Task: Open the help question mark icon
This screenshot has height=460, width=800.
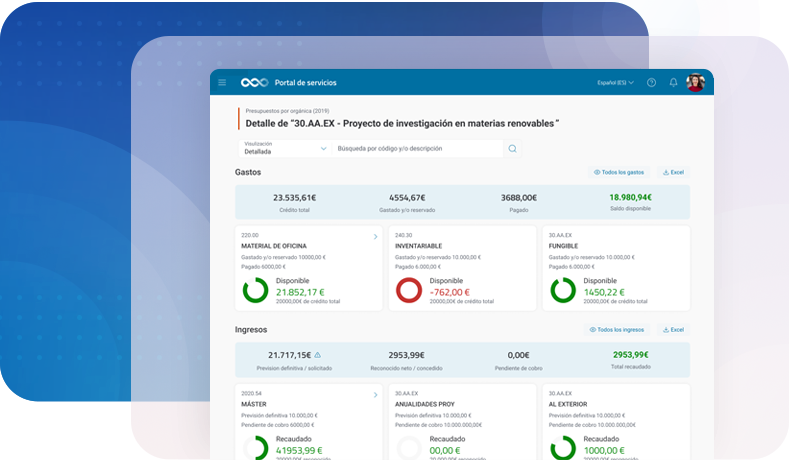Action: pos(651,82)
